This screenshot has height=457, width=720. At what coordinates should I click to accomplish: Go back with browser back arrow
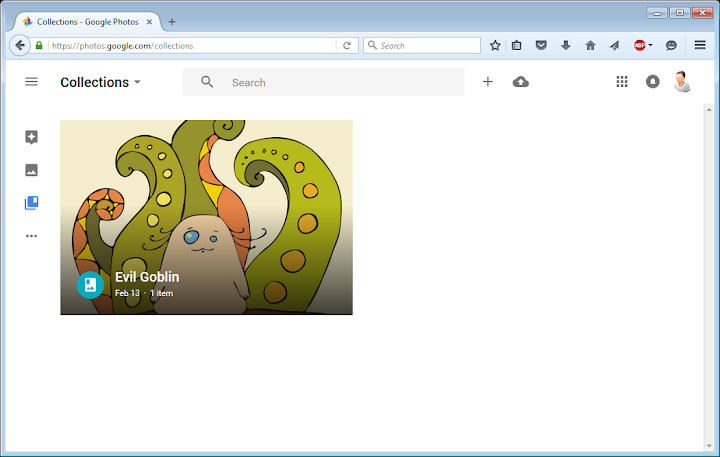[20, 45]
